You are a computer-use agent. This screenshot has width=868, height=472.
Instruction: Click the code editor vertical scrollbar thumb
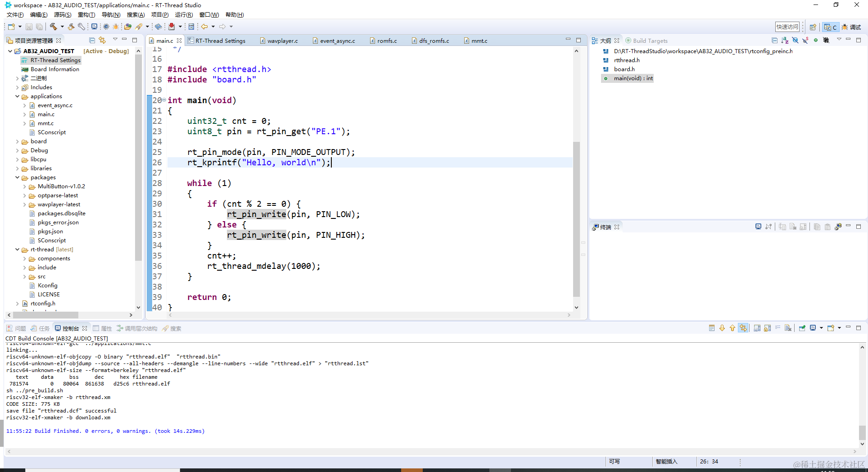576,219
